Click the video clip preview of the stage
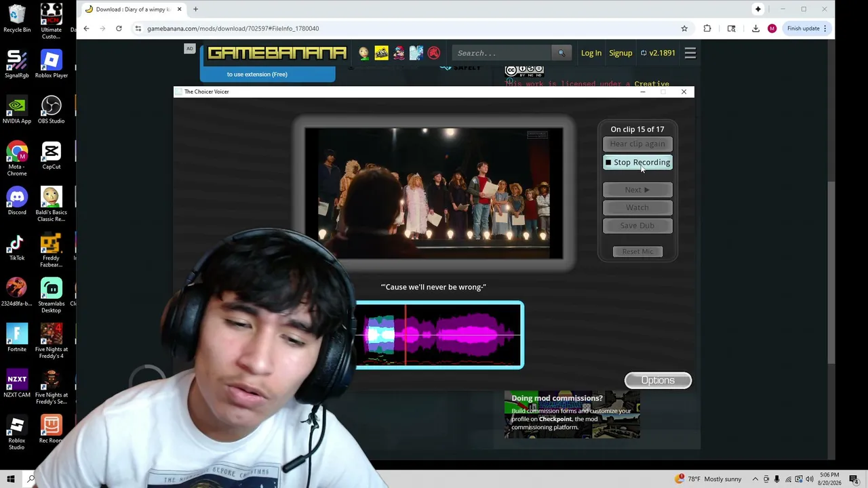868x488 pixels. pos(434,193)
